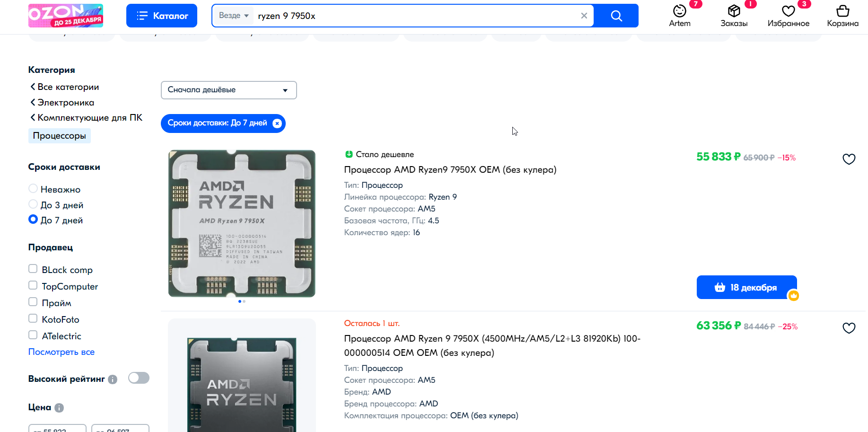The image size is (868, 432).
Task: Add 55 833 ₽ processor to favorites
Action: [849, 159]
